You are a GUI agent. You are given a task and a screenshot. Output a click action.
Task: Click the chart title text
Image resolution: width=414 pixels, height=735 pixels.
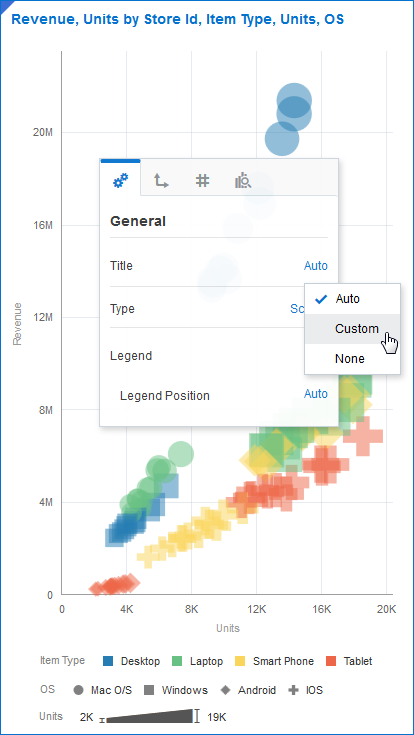(x=178, y=19)
